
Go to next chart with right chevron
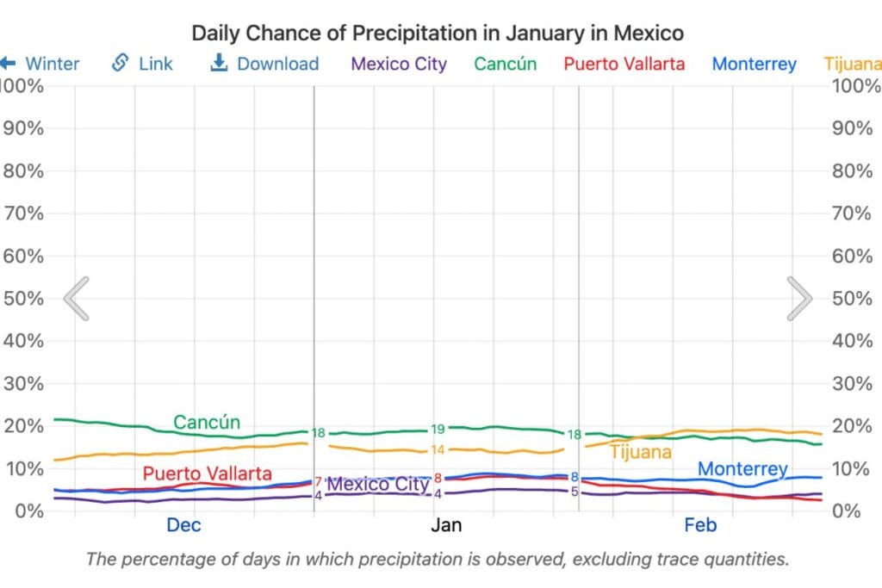point(799,298)
